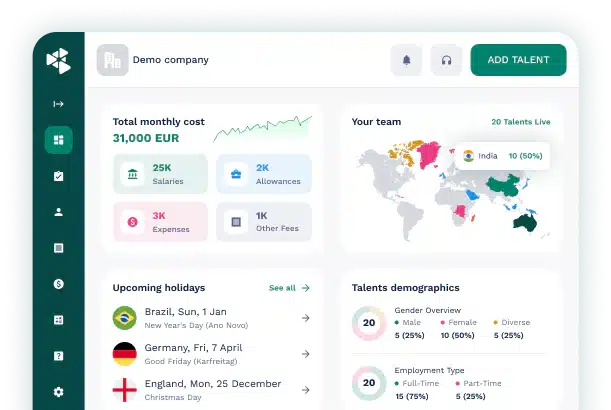Open headset support button

[446, 60]
